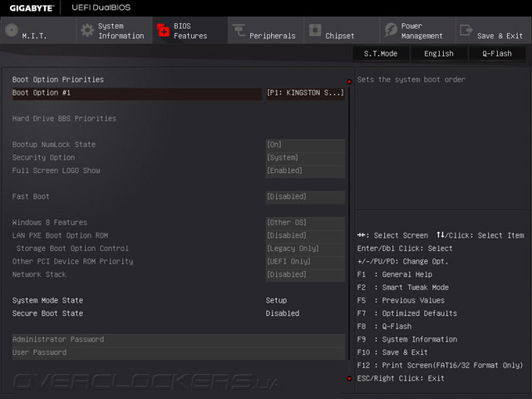Screen dimensions: 532x399
Task: Open Storage Boot Option Control [Legacy Only]
Action: click(305, 249)
